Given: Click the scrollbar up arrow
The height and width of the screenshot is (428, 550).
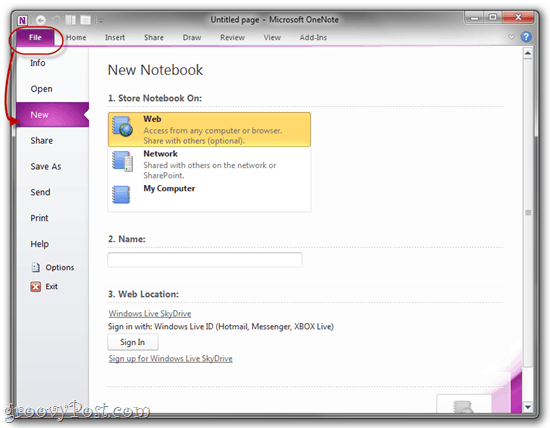Looking at the screenshot, I should click(528, 53).
